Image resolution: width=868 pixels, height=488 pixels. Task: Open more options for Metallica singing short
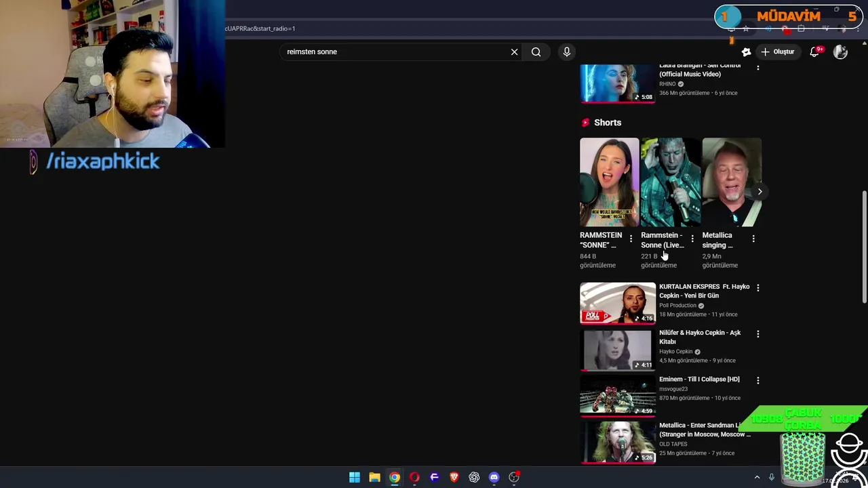pos(753,239)
